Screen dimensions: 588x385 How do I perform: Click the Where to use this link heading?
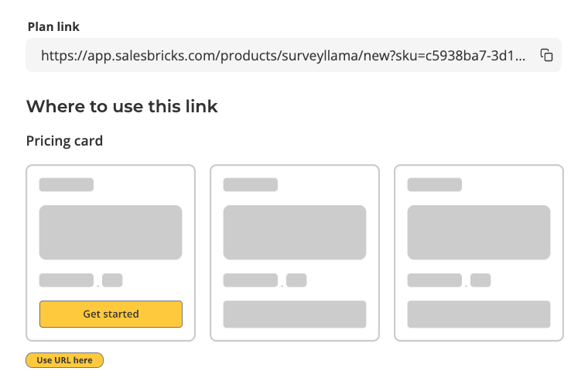pyautogui.click(x=122, y=106)
